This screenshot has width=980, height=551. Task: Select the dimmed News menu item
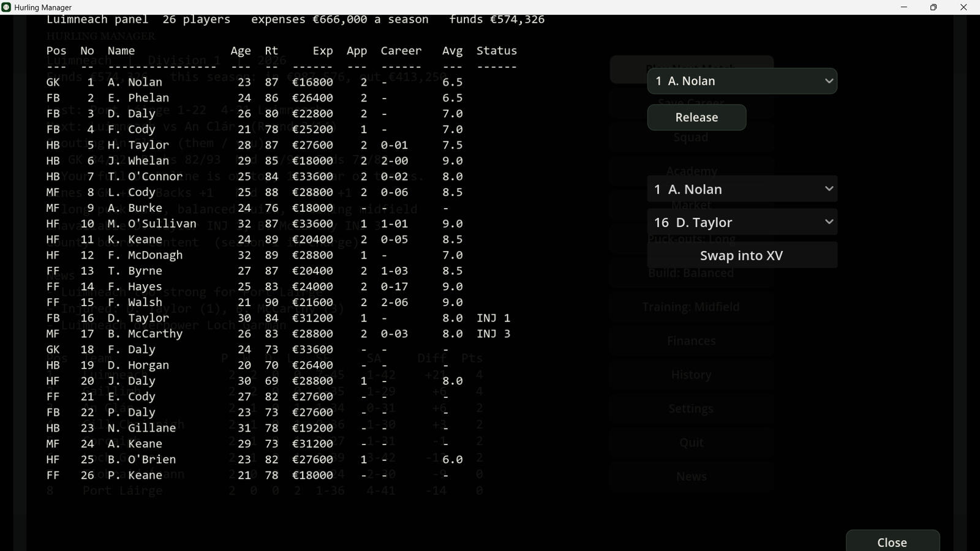[x=692, y=477]
